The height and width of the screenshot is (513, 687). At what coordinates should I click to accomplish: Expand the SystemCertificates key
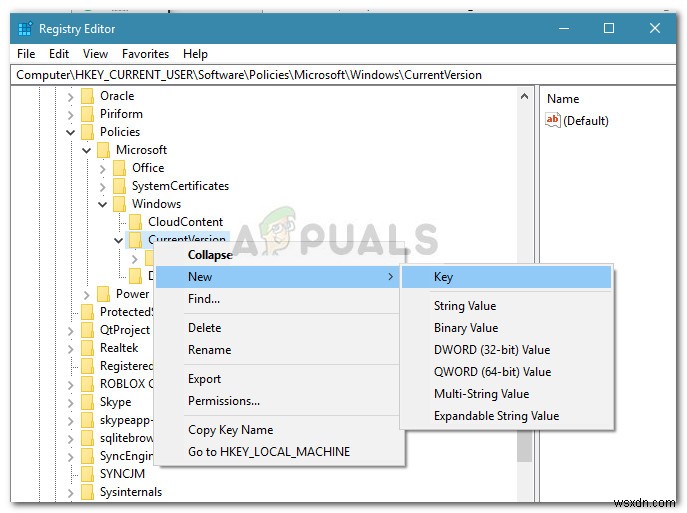tap(103, 186)
